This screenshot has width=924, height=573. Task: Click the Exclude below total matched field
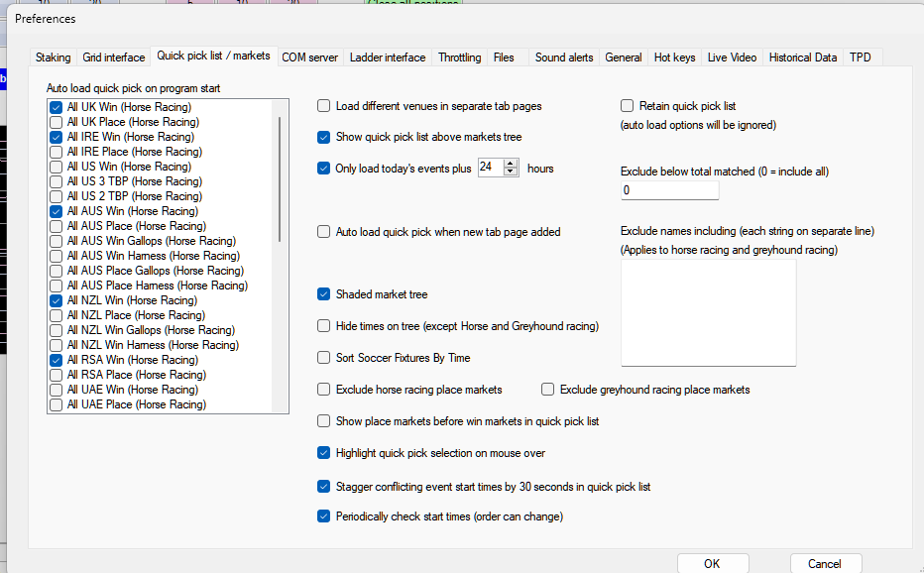click(669, 190)
